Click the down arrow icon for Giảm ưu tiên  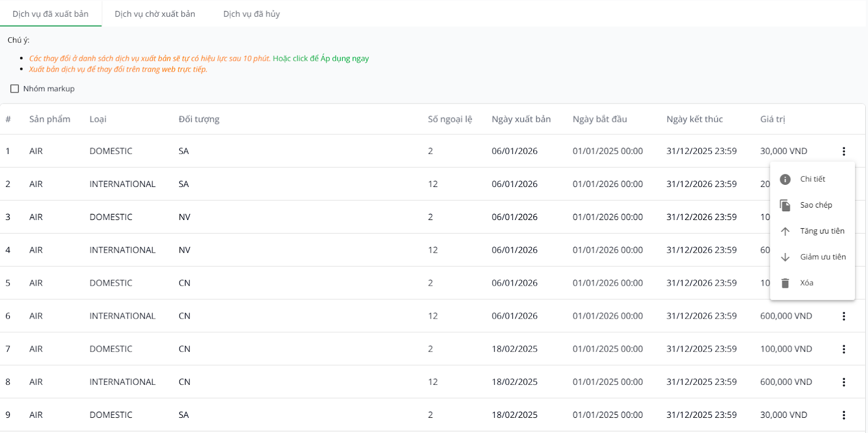point(785,257)
